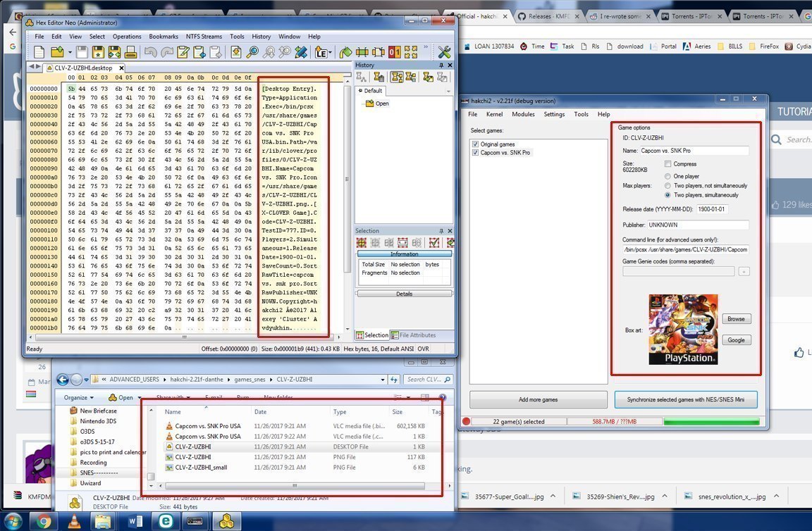812x531 pixels.
Task: Open Modules menu in hakchi2
Action: pyautogui.click(x=523, y=114)
